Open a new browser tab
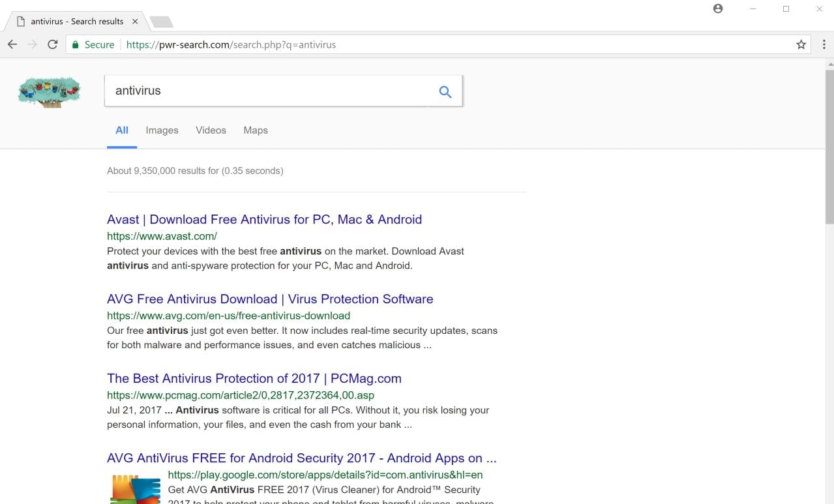Screen dimensions: 834x504 click(x=161, y=22)
